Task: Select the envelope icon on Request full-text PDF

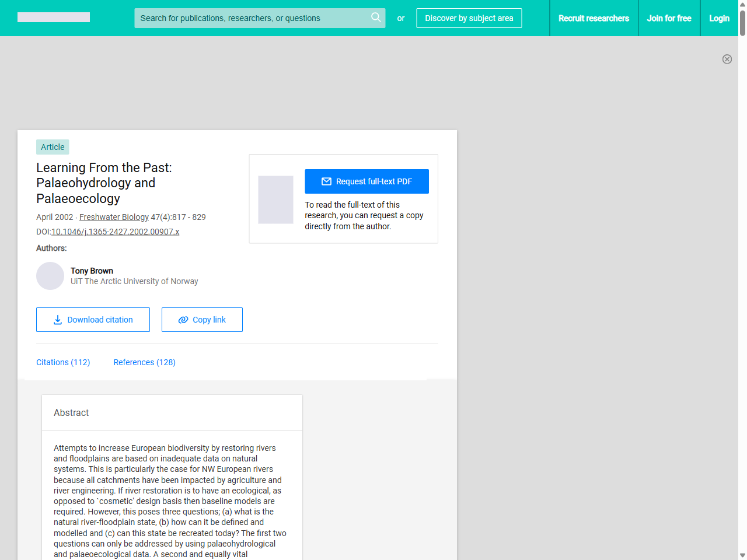Action: point(326,181)
